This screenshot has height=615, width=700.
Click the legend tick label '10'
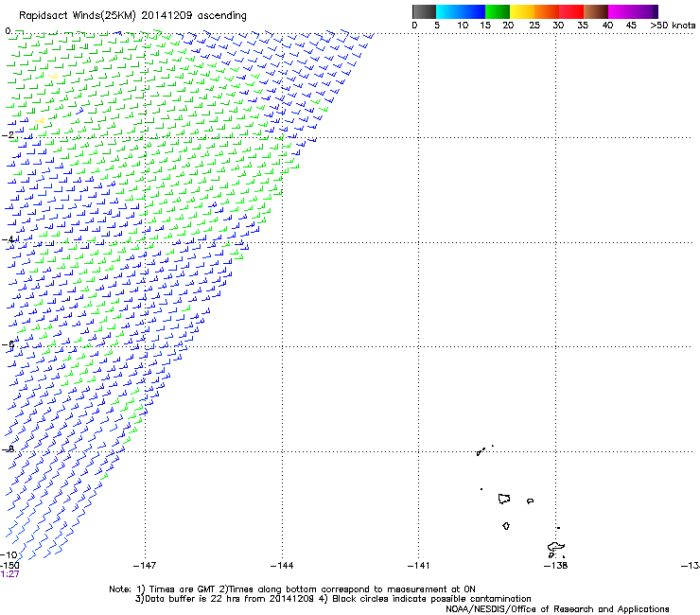(463, 26)
